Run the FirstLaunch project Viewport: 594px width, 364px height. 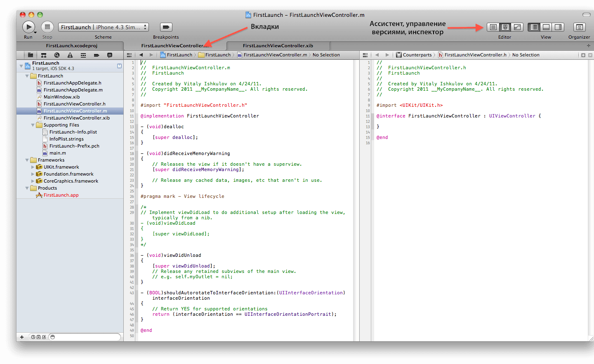click(28, 27)
